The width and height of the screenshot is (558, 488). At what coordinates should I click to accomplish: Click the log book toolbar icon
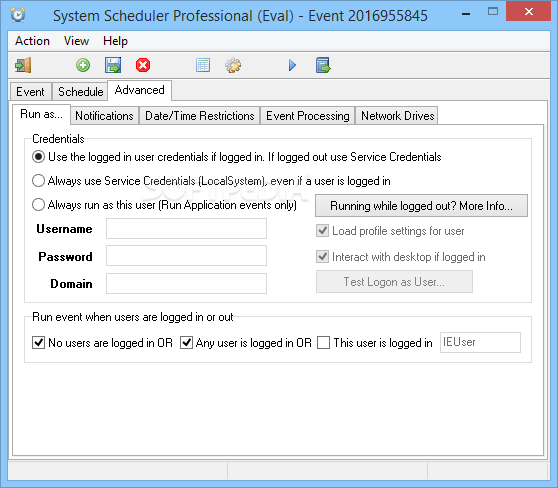point(323,65)
